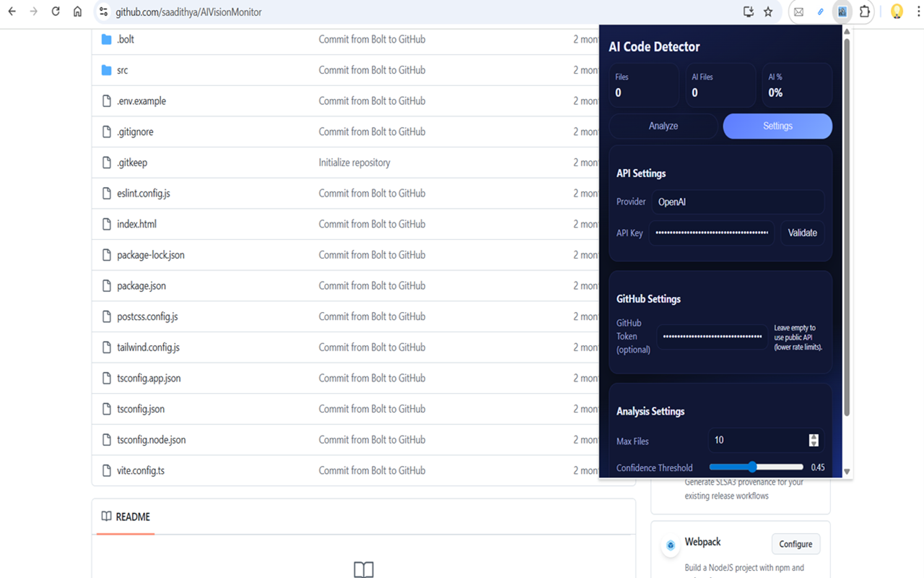Click the Configure button for Webpack
This screenshot has height=578, width=924.
click(796, 544)
